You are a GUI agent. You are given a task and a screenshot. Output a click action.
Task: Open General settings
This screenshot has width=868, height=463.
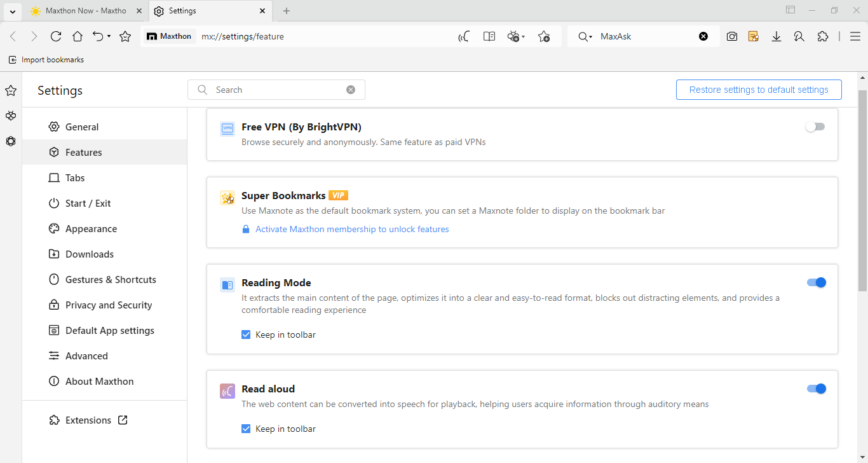point(105,127)
